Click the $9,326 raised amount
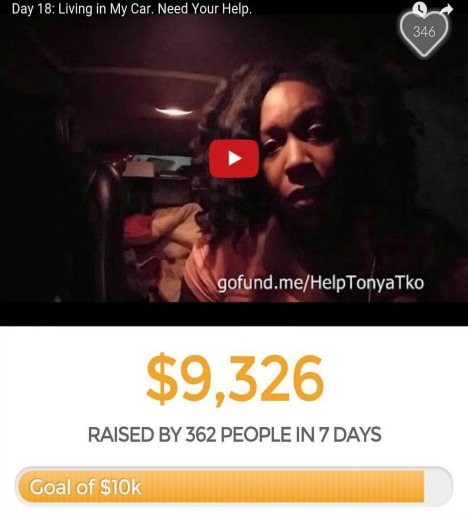Image resolution: width=468 pixels, height=513 pixels. pyautogui.click(x=235, y=378)
